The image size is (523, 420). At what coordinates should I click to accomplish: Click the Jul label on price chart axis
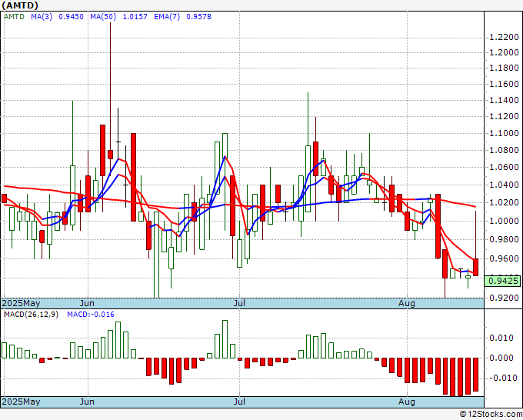[239, 303]
